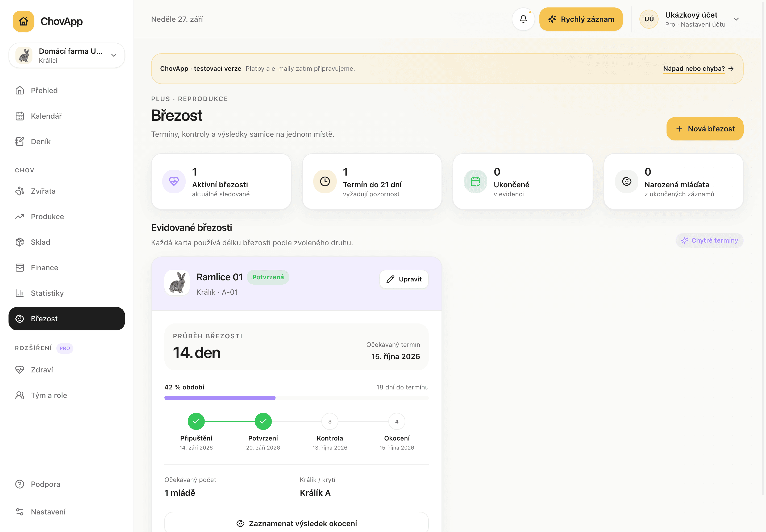Click the Upravit edit button

[x=404, y=279]
